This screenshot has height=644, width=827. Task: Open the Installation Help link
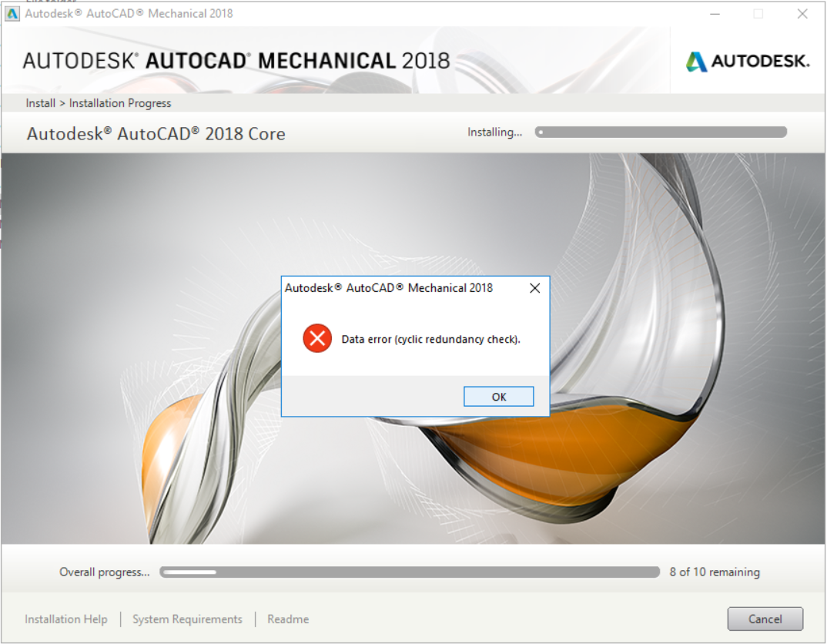coord(66,619)
